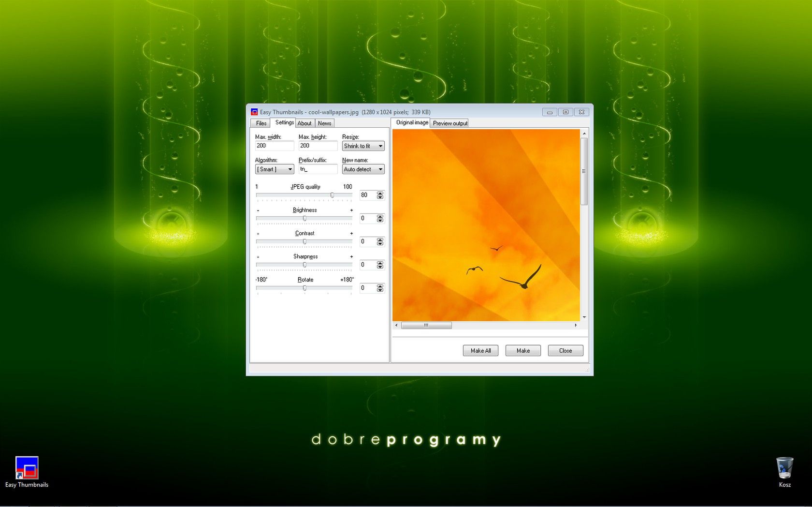Increase JPEG quality with up spinner arrow

(x=380, y=193)
